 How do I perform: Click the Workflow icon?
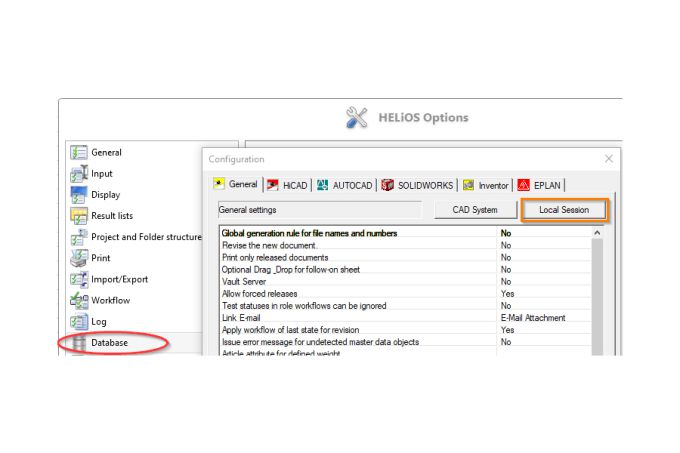pos(79,300)
